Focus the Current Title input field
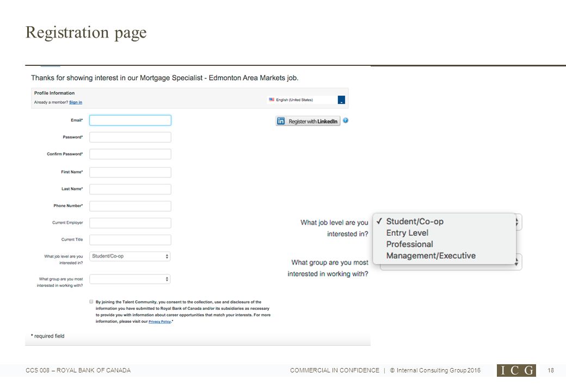 click(130, 240)
